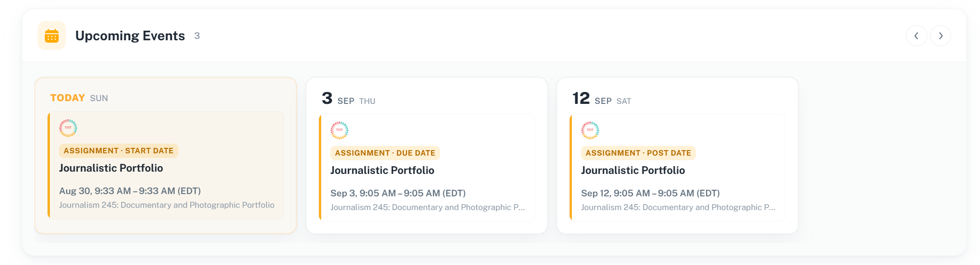
Task: Select the TODAY SUN date header
Action: tap(79, 98)
